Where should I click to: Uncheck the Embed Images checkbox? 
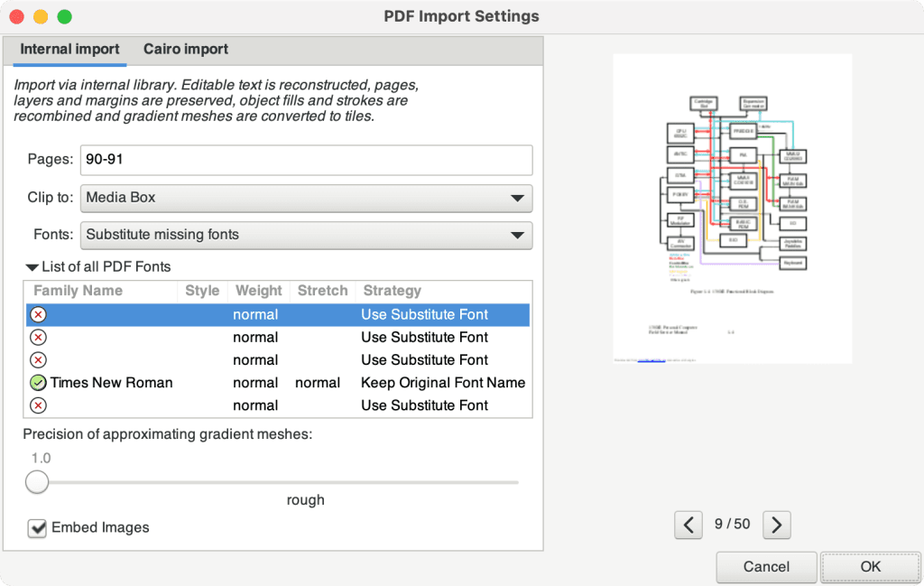click(37, 528)
